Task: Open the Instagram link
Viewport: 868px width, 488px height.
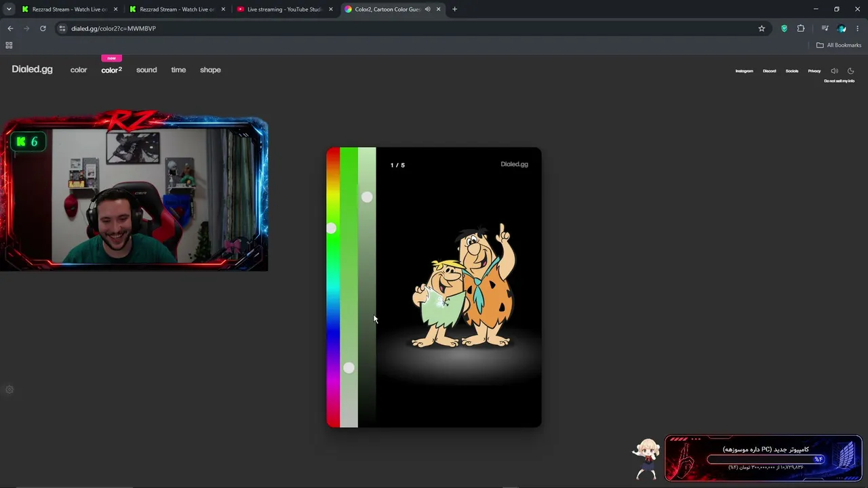Action: pyautogui.click(x=745, y=71)
